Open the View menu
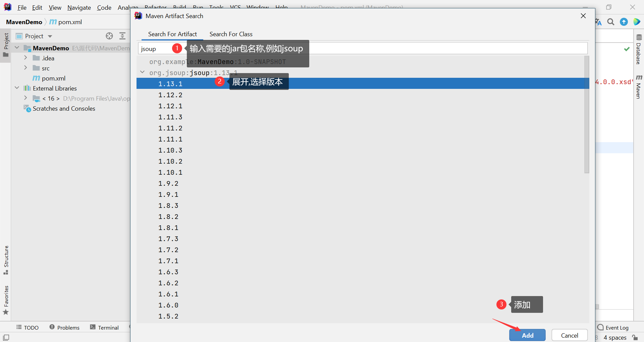This screenshot has width=644, height=342. [55, 7]
